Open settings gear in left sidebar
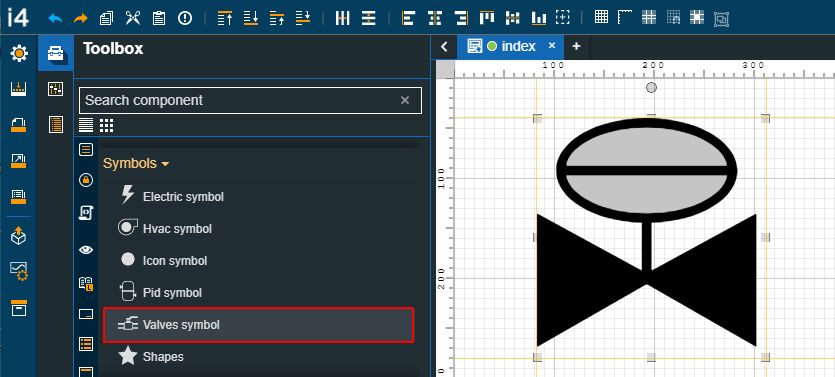Screen dimensions: 835x377 [x=19, y=54]
